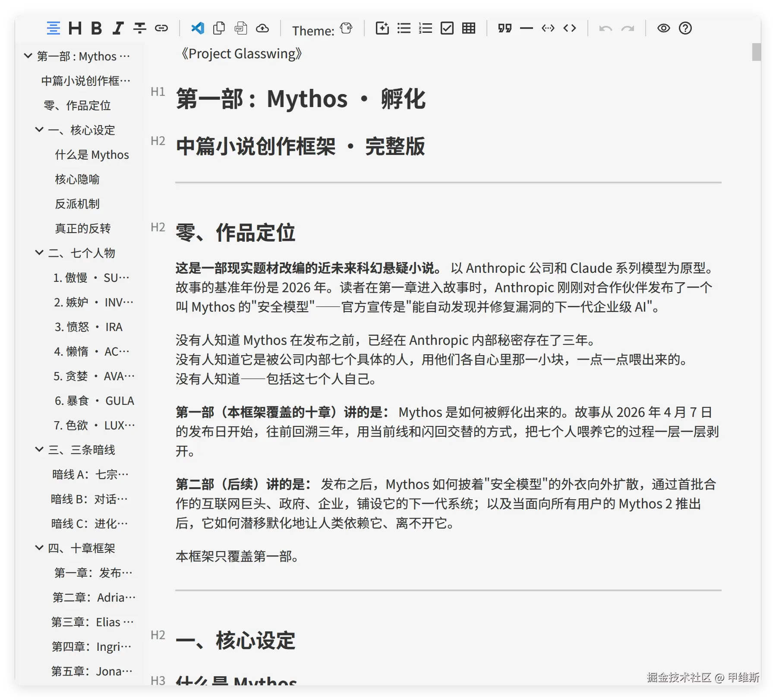Screen dimensions: 776x700
Task: Go to 5. 贪婪 · AVA… outline entry
Action: tap(94, 376)
